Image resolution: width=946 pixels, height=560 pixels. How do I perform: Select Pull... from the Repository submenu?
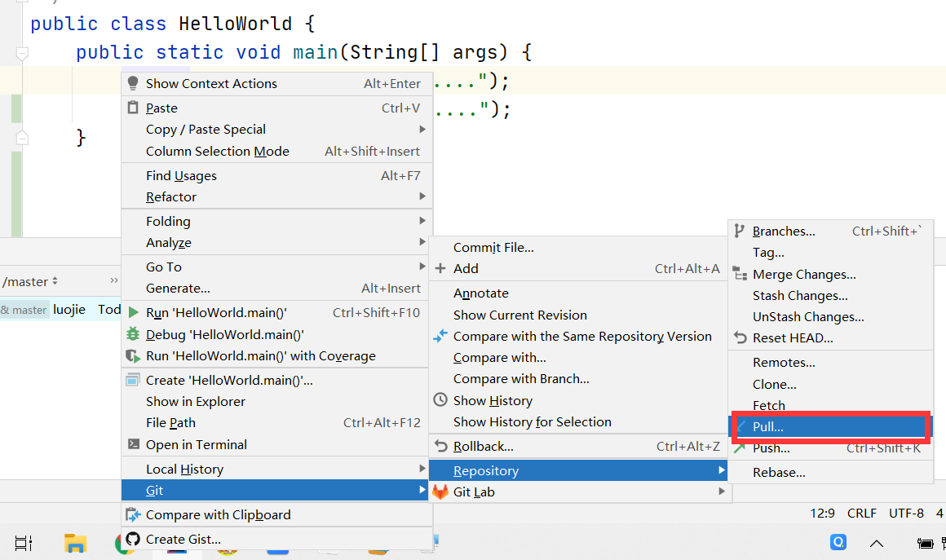point(767,427)
